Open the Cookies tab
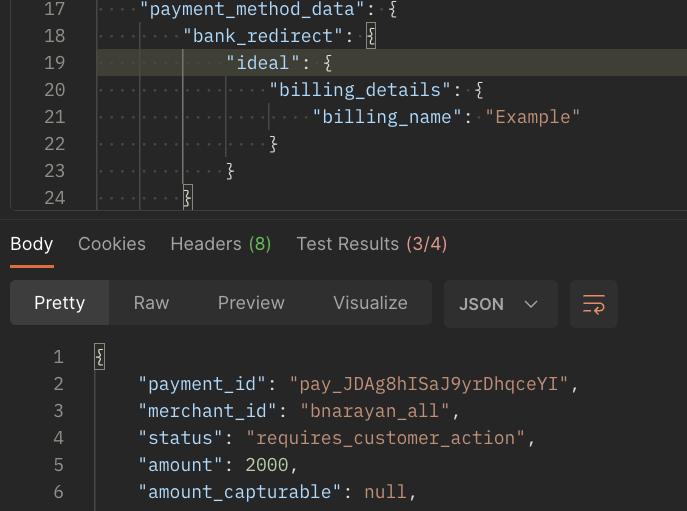The image size is (687, 511). (x=112, y=244)
